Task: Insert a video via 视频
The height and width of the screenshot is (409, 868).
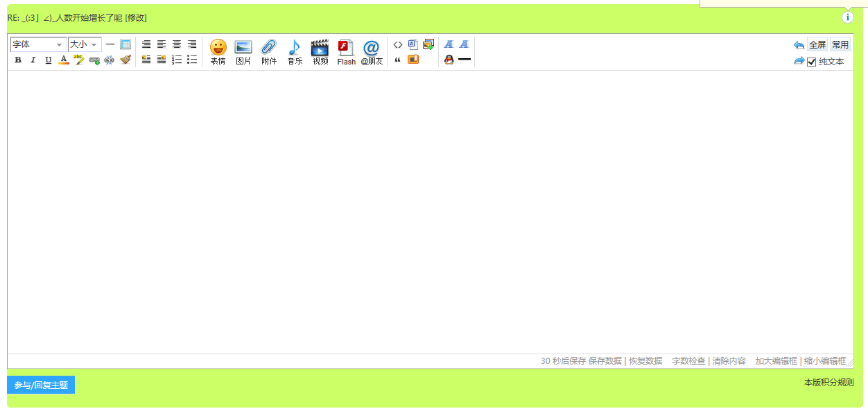Action: [x=320, y=52]
